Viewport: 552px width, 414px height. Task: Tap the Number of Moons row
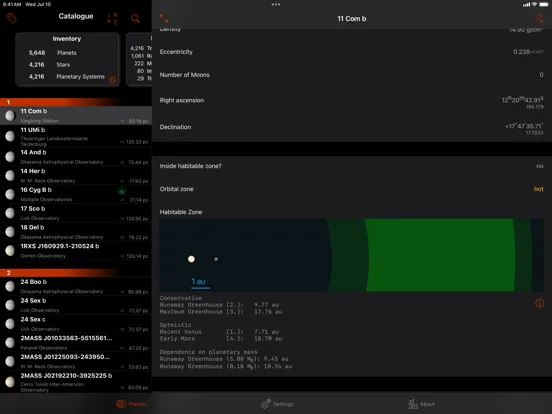tap(352, 75)
